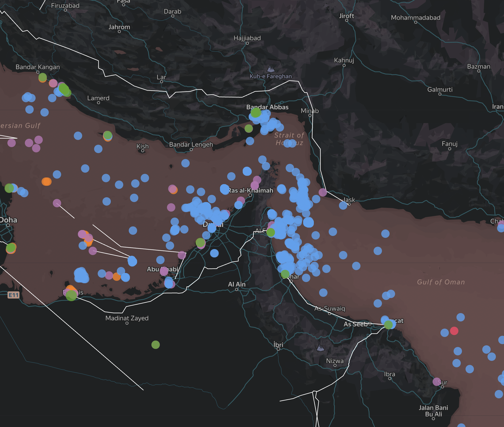The image size is (504, 427).
Task: Select the pink marker northwest of Jask
Action: pos(322,192)
